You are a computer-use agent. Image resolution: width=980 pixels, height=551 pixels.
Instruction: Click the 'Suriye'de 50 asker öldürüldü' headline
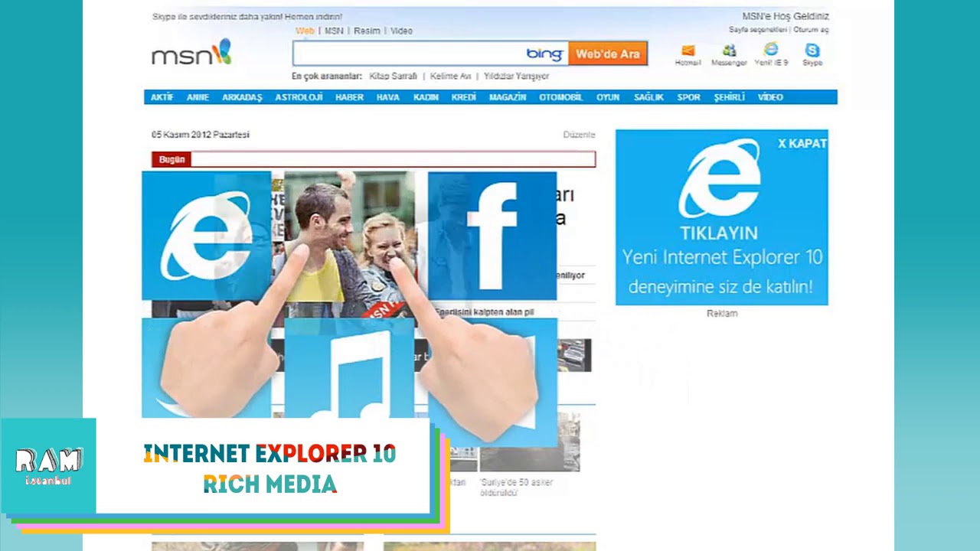517,487
